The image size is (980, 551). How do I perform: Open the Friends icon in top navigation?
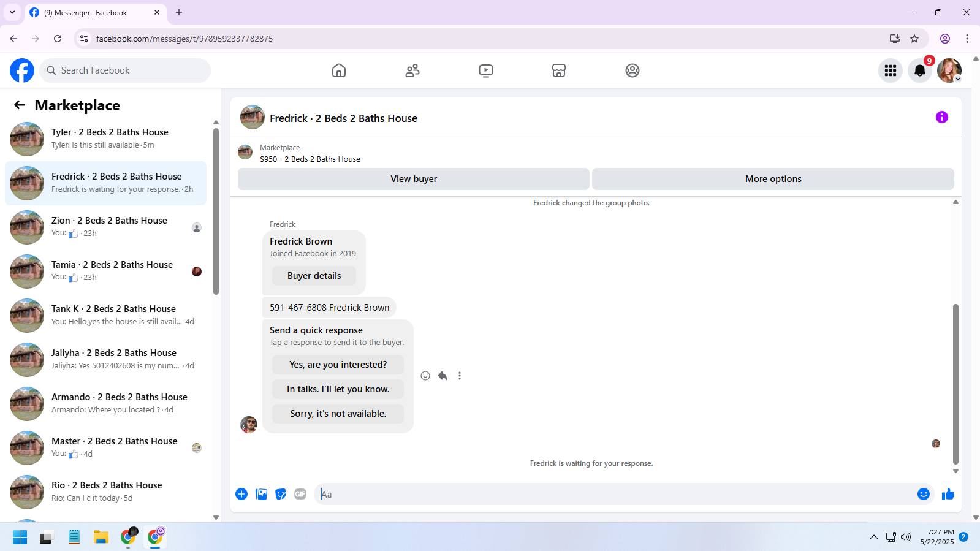(x=412, y=70)
